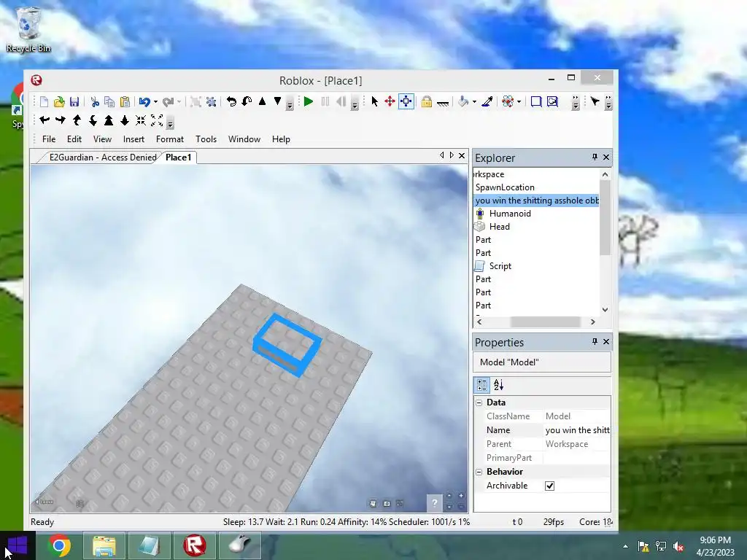The image size is (747, 560).
Task: Open the Edit menu
Action: [74, 139]
